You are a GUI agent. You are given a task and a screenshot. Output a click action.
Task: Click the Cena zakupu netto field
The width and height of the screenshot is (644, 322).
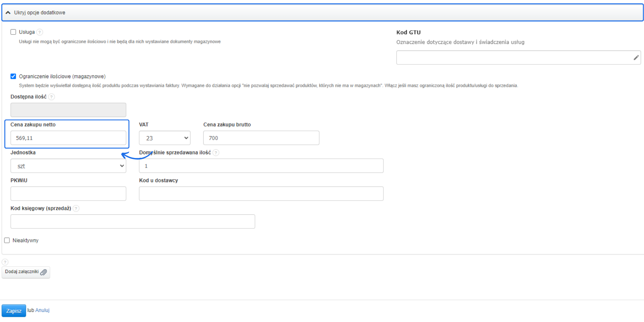[x=68, y=138]
